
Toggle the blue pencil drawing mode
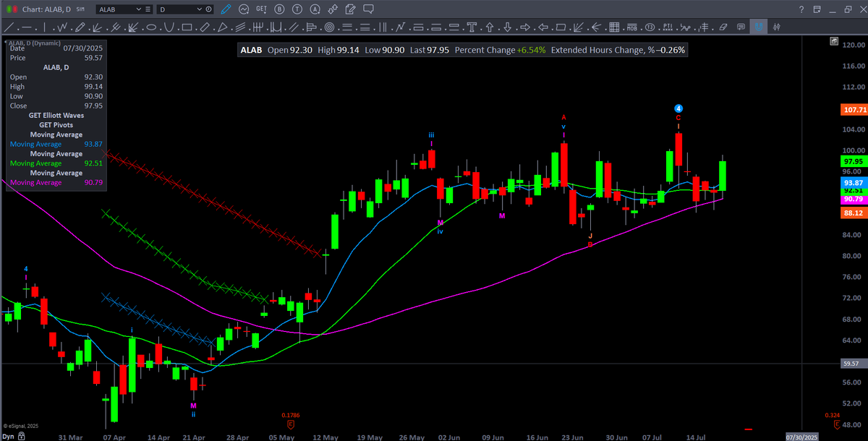226,9
